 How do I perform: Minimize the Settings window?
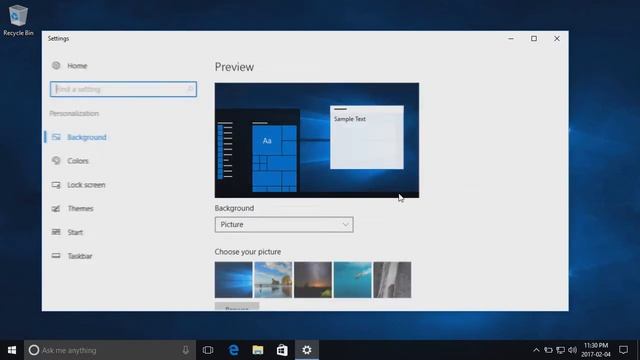coord(511,38)
